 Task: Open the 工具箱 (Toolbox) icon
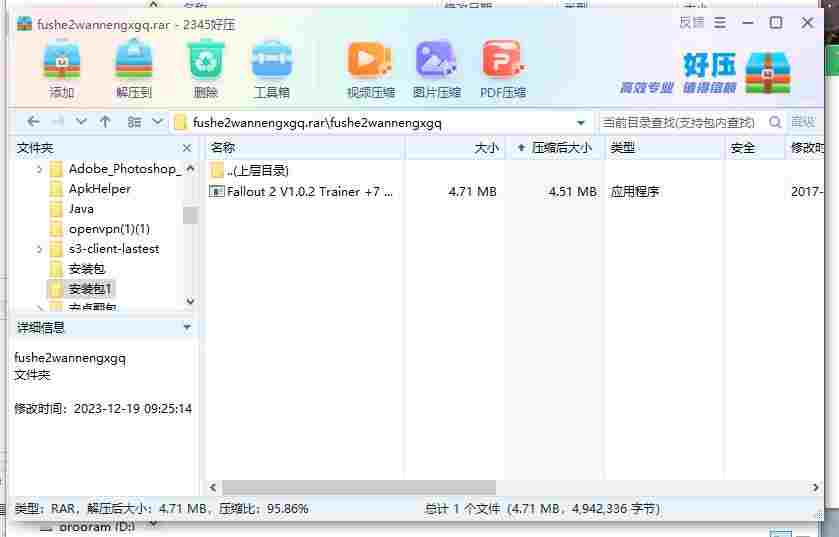[x=272, y=69]
